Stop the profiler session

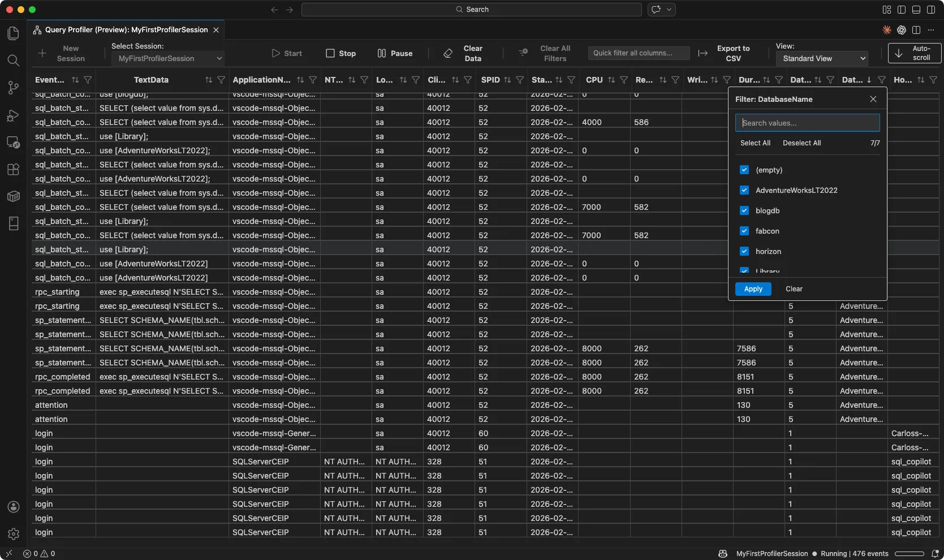[x=340, y=53]
